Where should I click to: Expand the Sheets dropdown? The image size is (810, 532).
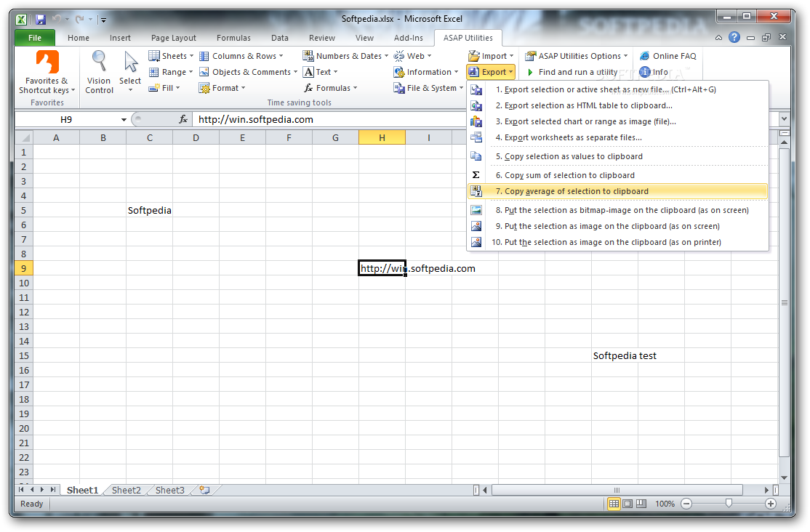tap(170, 56)
